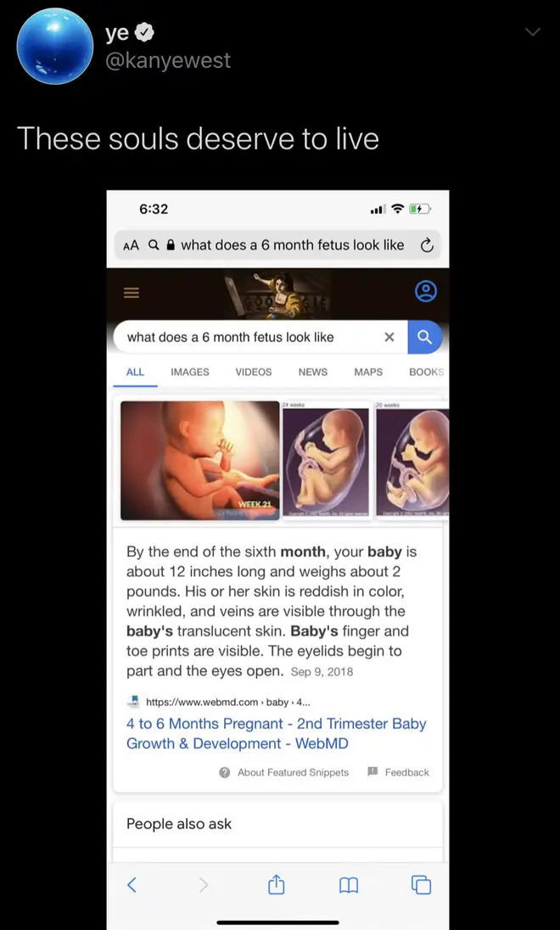This screenshot has width=560, height=930.
Task: Open the 24 weeks fetus illustration
Action: coord(328,461)
